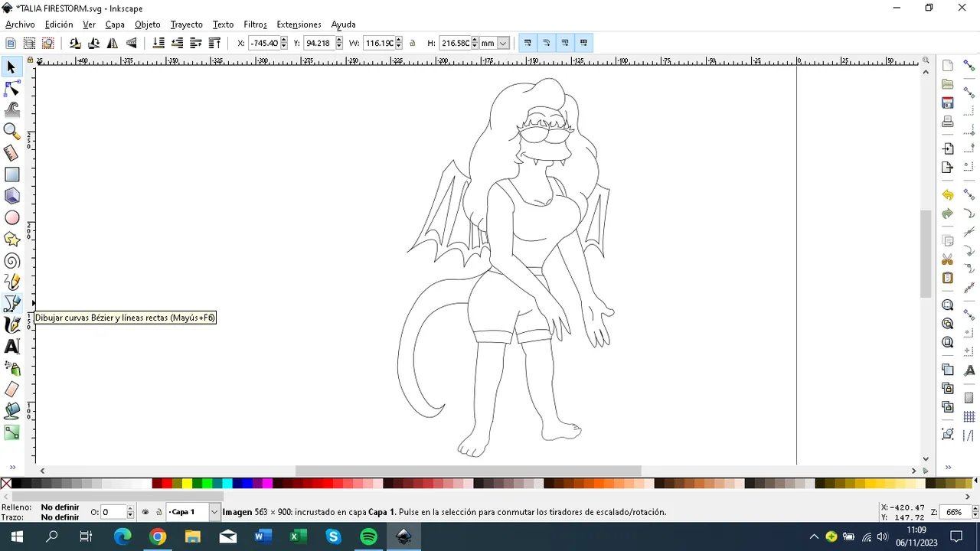
Task: Choose the Paint Bucket fill tool
Action: pyautogui.click(x=11, y=411)
